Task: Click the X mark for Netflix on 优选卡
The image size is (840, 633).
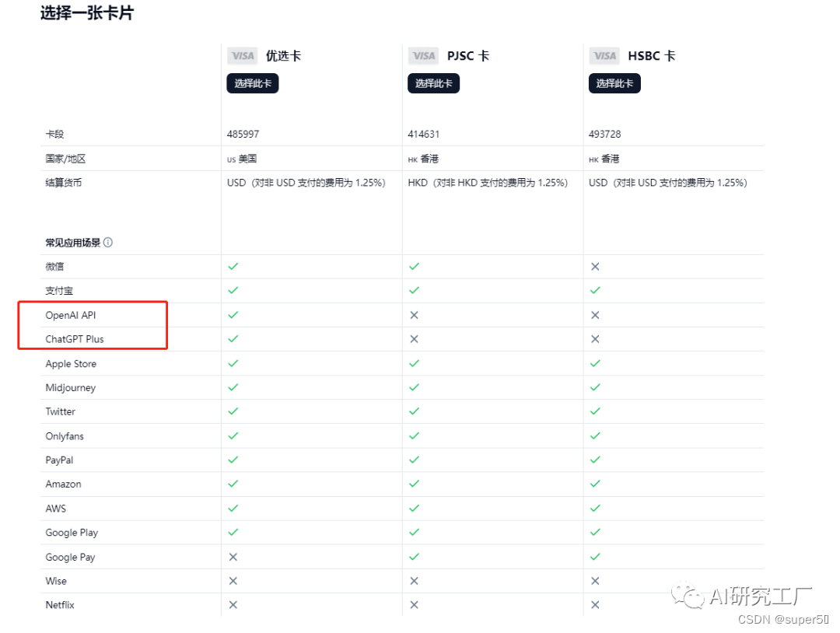Action: 233,604
